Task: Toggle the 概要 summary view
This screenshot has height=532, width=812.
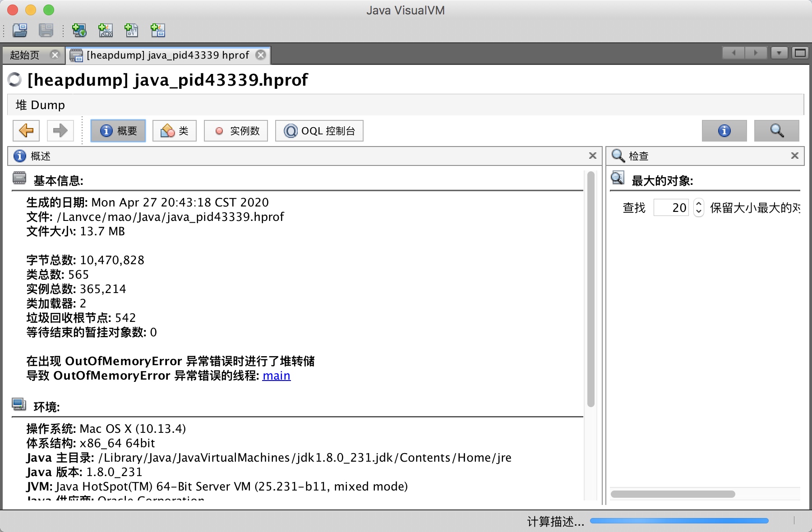Action: click(x=118, y=131)
